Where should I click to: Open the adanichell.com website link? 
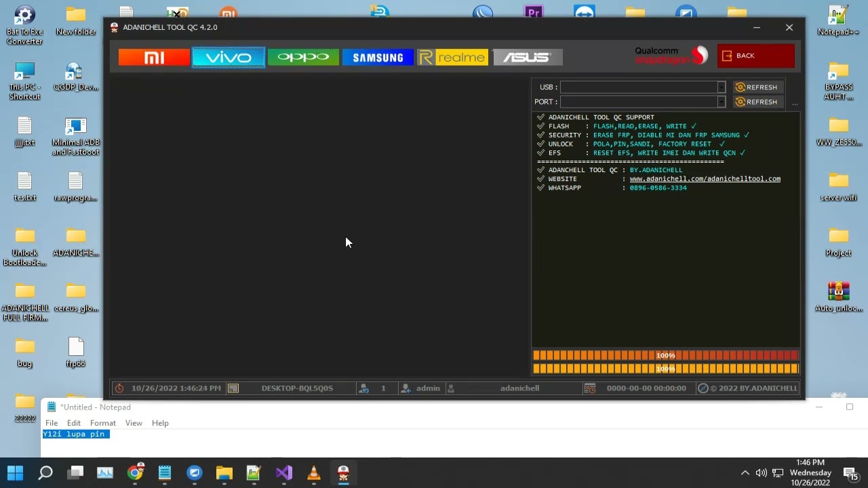coord(705,179)
